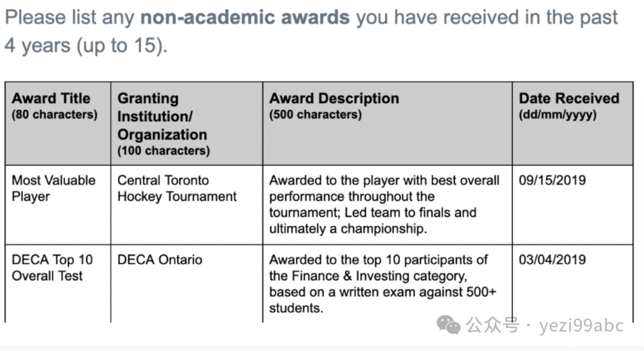Click the bold 'non-academic awards' text
This screenshot has height=351, width=644.
pyautogui.click(x=245, y=18)
